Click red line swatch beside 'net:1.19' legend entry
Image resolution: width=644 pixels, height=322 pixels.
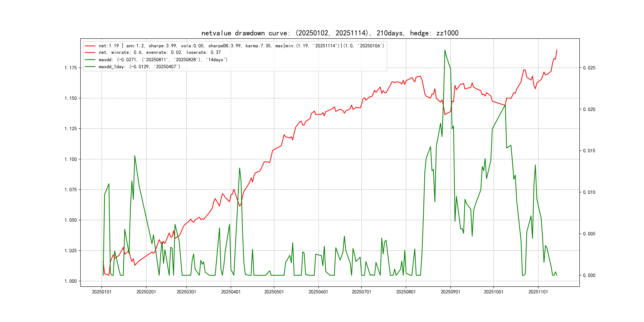pos(90,46)
